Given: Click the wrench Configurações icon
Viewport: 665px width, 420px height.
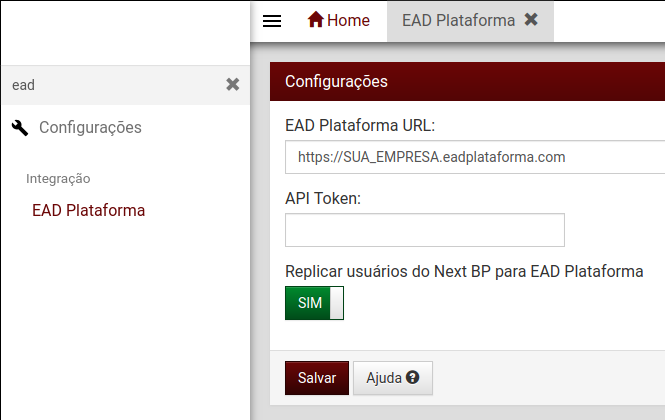Looking at the screenshot, I should coord(20,128).
